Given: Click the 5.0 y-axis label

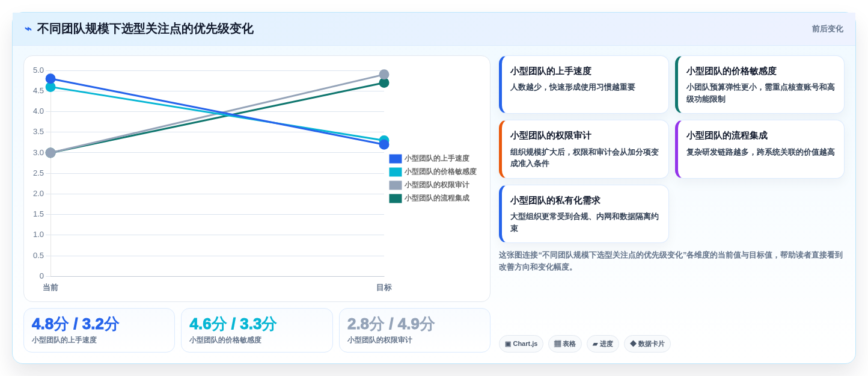Looking at the screenshot, I should point(38,70).
